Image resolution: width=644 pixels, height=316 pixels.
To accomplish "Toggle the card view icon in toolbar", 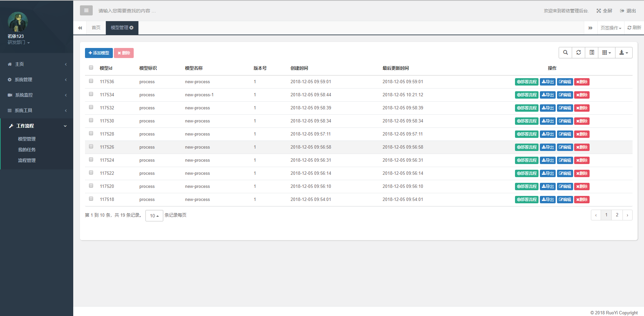I will pos(592,53).
